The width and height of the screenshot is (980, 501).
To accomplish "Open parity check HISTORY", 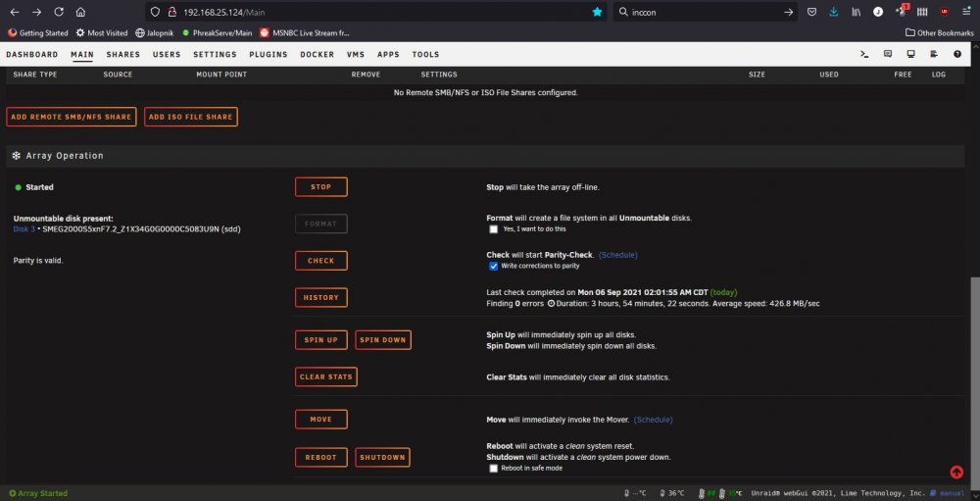I will (321, 298).
